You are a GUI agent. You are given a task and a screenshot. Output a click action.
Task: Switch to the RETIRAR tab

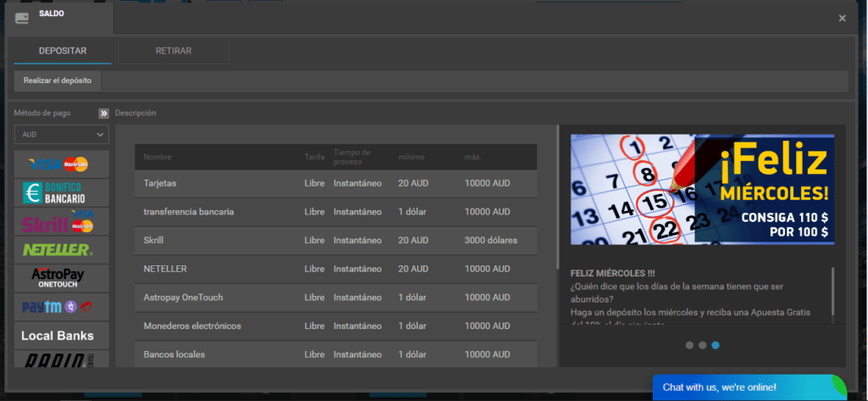coord(174,51)
